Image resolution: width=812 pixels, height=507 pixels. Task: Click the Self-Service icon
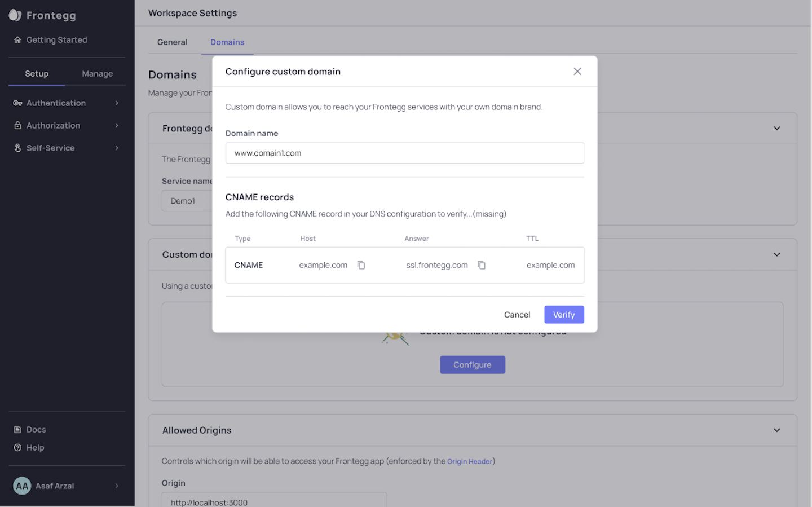click(17, 148)
